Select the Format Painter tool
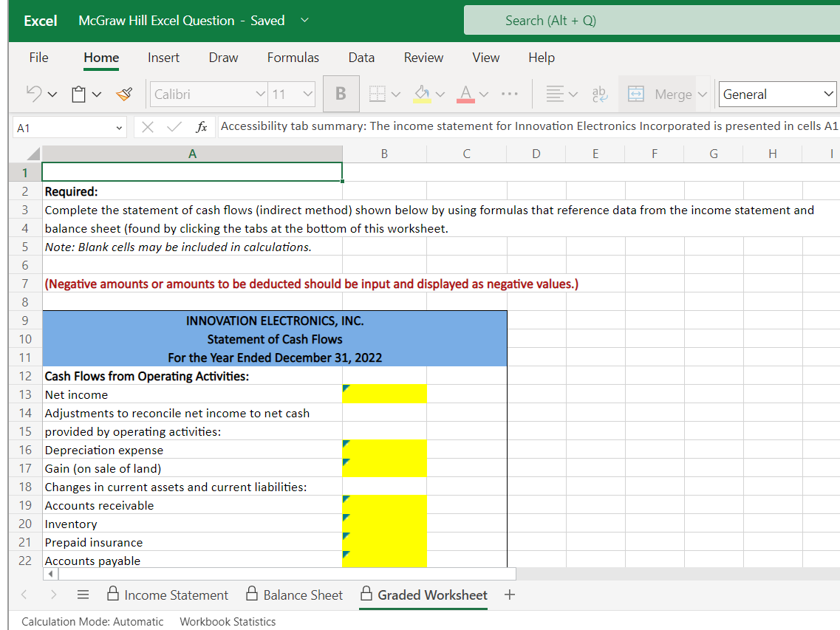 (x=123, y=94)
